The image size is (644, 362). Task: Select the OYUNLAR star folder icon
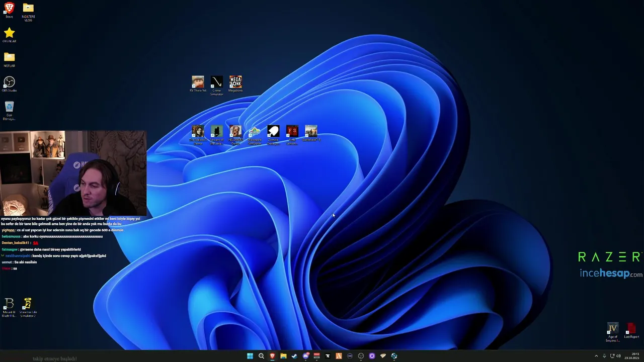9,35
